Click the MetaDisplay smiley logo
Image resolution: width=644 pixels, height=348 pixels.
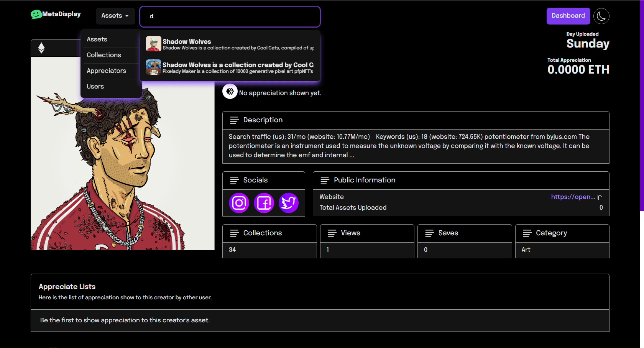point(36,15)
